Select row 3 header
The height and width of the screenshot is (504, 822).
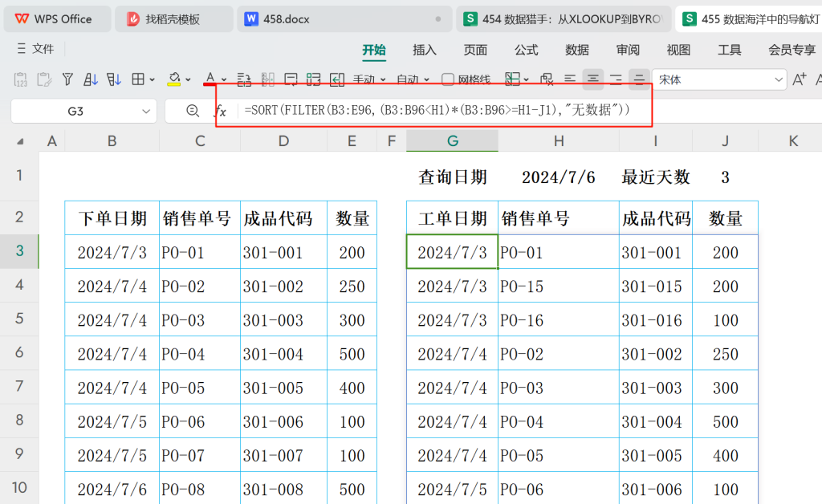coord(19,251)
